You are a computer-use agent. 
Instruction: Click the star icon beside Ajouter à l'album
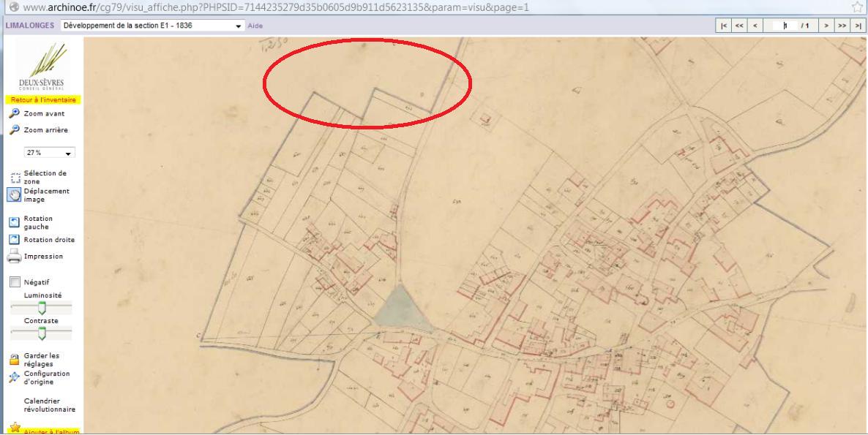pyautogui.click(x=15, y=428)
